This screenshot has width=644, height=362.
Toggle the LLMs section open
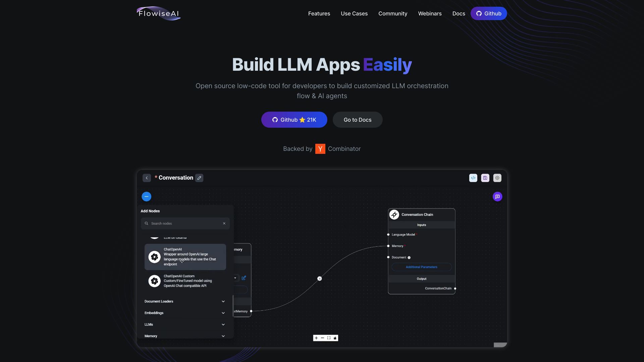click(185, 324)
